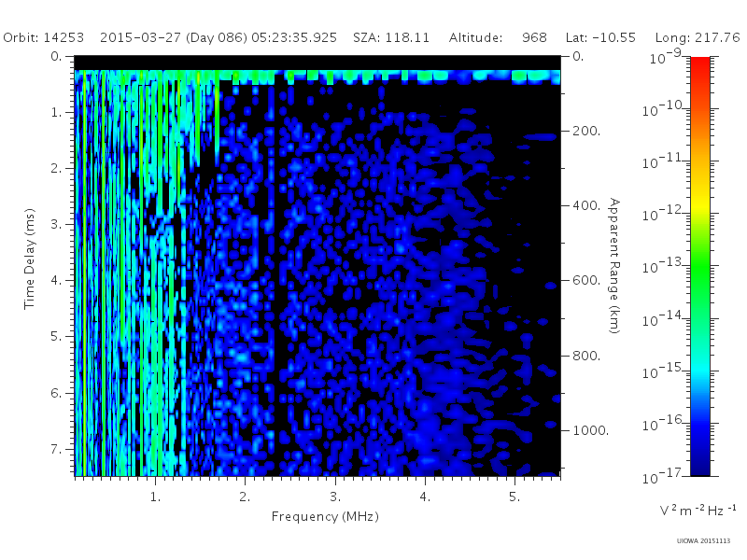The width and height of the screenshot is (747, 560).
Task: Select the Long: 217.76 text
Action: pyautogui.click(x=698, y=37)
